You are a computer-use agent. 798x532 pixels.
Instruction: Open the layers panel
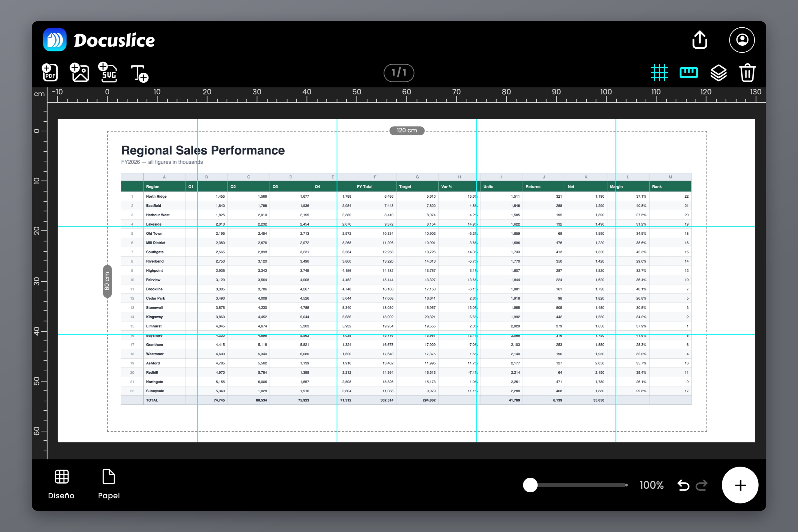coord(718,73)
